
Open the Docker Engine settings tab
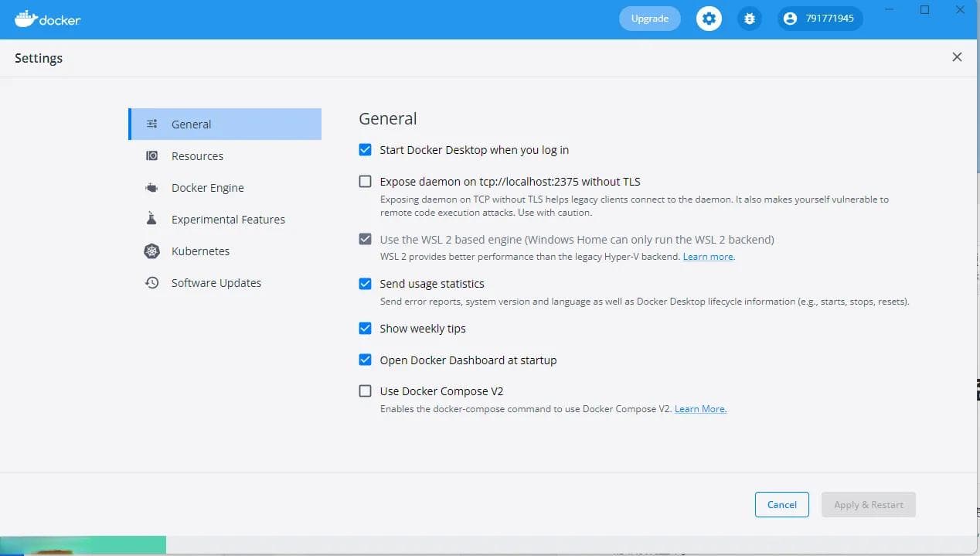coord(225,188)
